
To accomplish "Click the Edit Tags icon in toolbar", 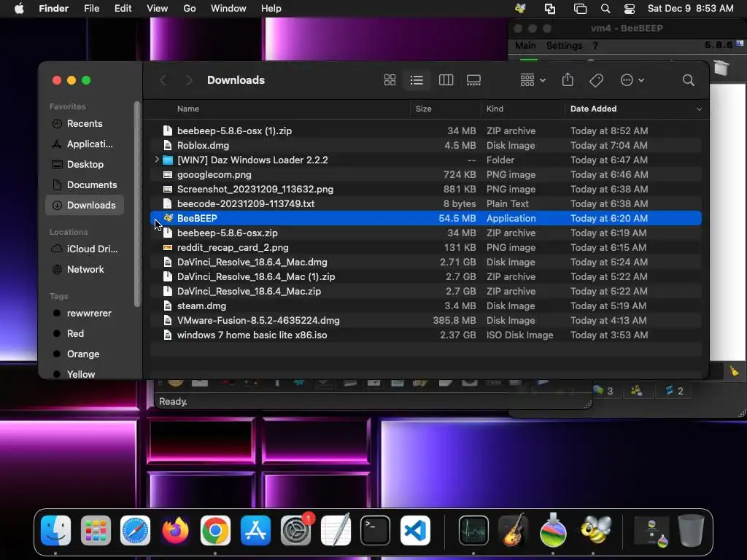I will pos(597,80).
